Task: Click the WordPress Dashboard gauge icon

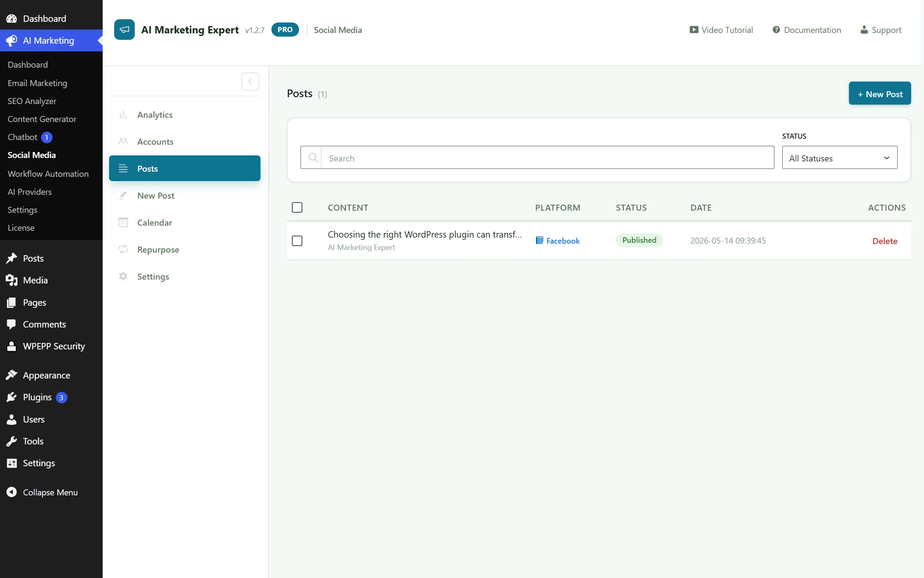Action: click(x=12, y=18)
